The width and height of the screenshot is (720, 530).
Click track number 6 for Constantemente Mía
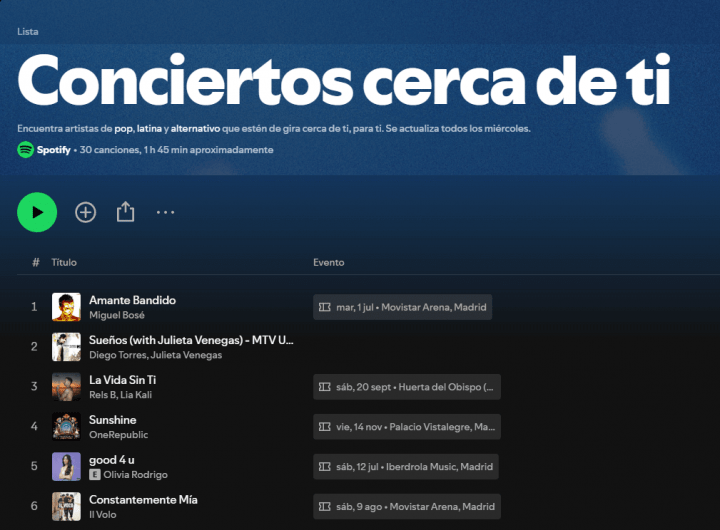[34, 507]
